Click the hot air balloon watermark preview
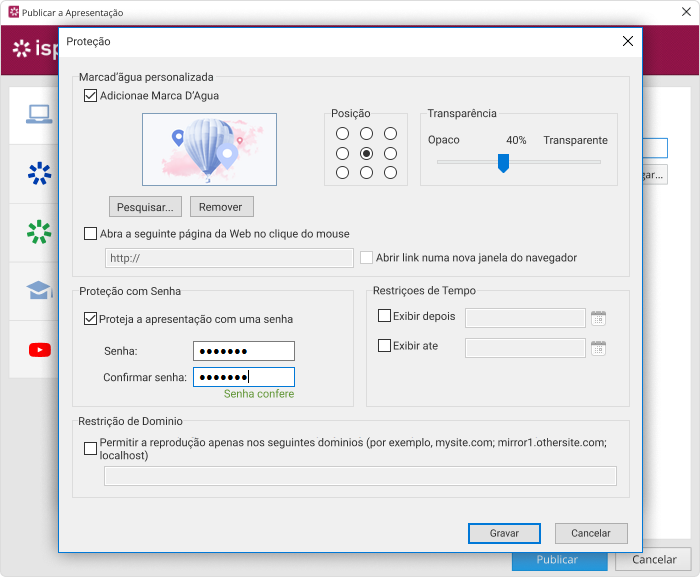700x577 pixels. click(x=209, y=149)
